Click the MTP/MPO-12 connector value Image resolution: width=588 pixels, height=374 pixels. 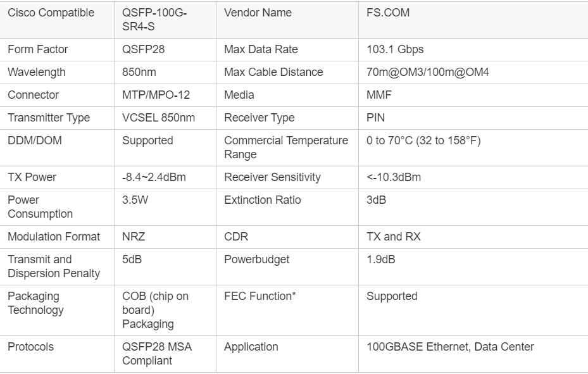(156, 95)
